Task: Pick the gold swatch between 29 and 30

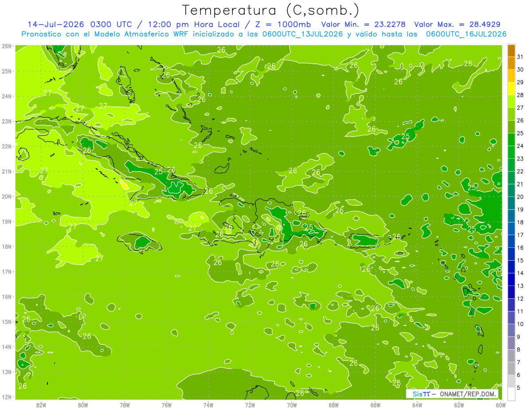Action: tap(511, 76)
